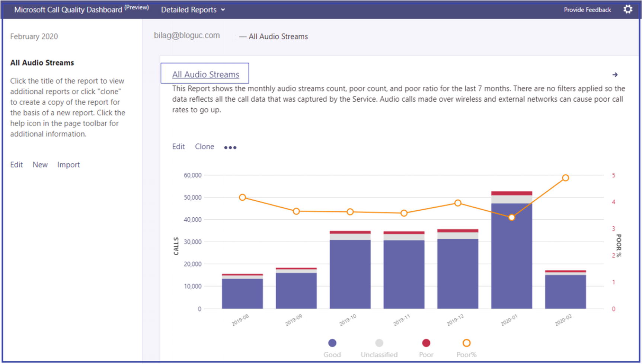The width and height of the screenshot is (642, 364).
Task: Toggle the Poor% legend circle
Action: coord(466,343)
